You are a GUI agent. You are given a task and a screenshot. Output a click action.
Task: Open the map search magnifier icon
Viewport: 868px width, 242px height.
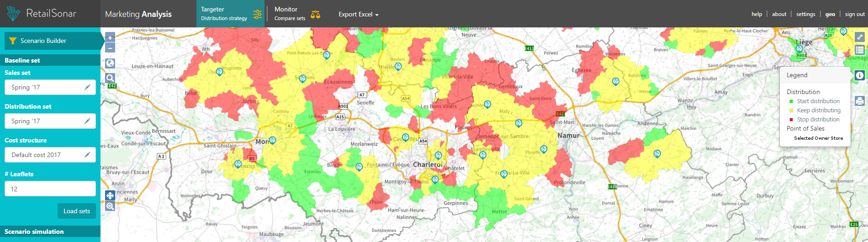(x=110, y=78)
